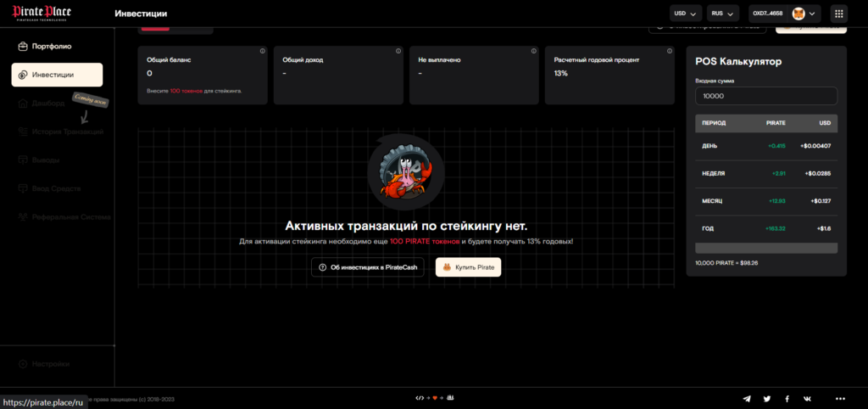
Task: Click the +163.32 PIRATE value
Action: [x=775, y=228]
